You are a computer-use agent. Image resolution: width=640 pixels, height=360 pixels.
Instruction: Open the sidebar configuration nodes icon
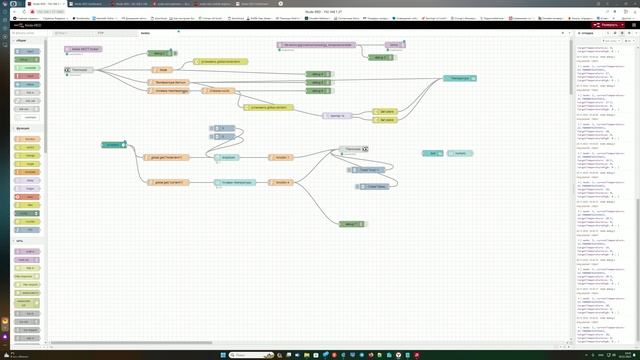click(629, 33)
